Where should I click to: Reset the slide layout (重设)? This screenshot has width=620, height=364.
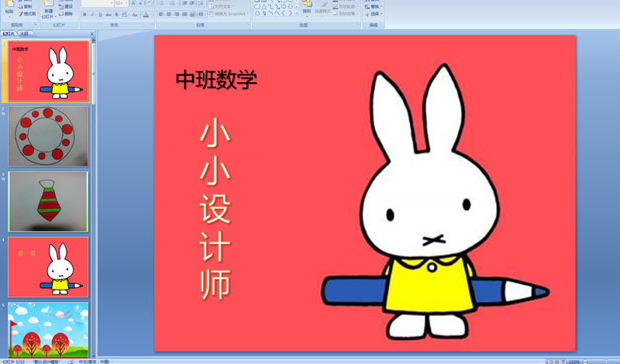[66, 7]
